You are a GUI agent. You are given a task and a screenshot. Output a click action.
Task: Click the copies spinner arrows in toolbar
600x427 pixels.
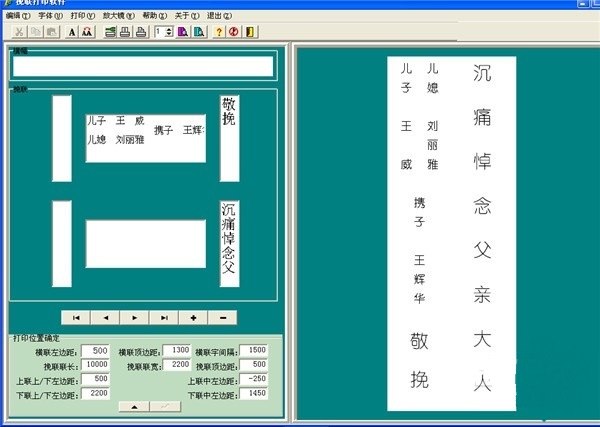(169, 32)
